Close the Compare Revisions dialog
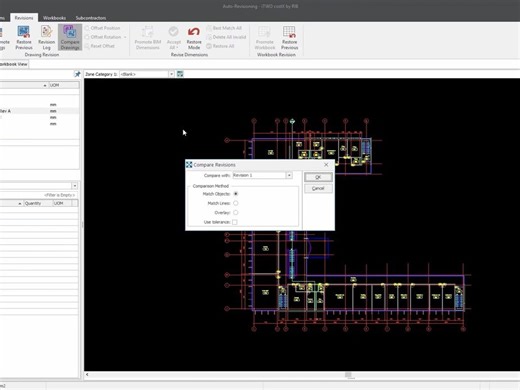The image size is (520, 390). (x=326, y=165)
